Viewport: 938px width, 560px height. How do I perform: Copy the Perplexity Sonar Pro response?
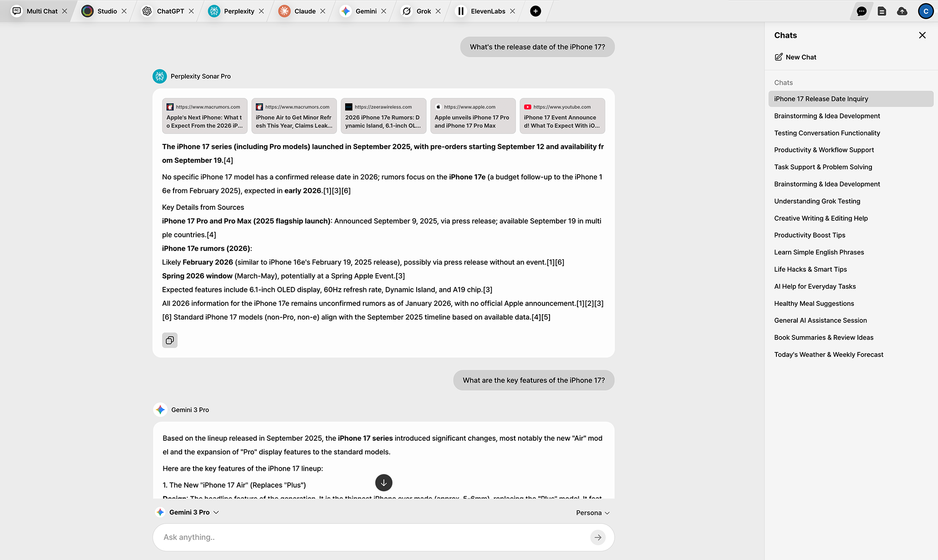coord(170,340)
